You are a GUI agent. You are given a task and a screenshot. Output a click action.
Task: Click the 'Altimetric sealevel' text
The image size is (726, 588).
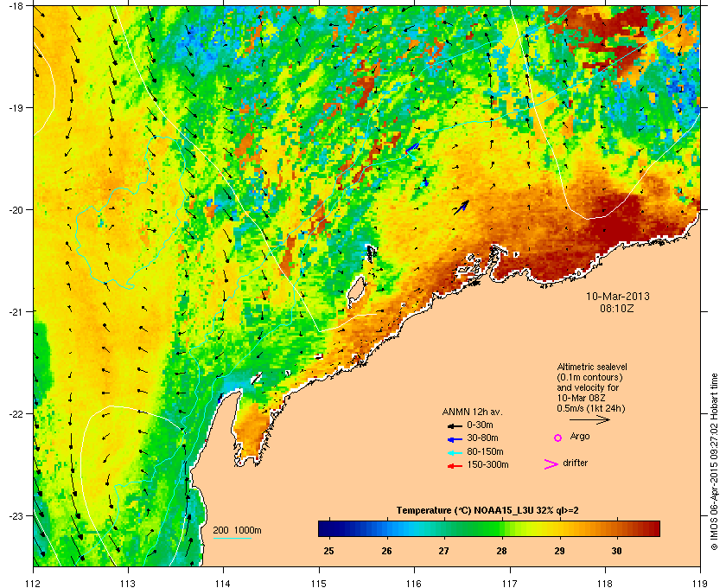click(x=592, y=367)
